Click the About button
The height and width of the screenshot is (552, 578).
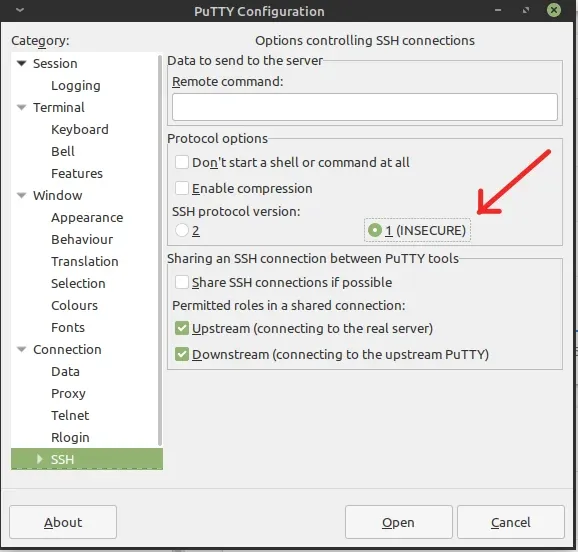click(63, 522)
